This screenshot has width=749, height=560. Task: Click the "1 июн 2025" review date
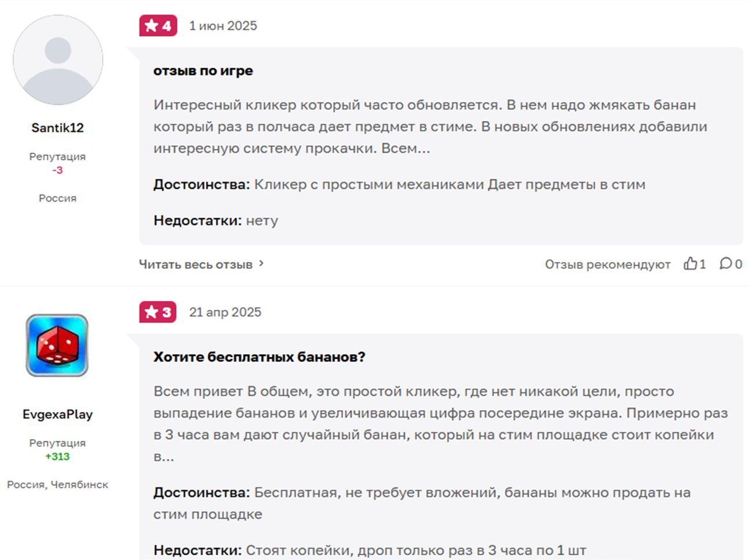[x=223, y=26]
